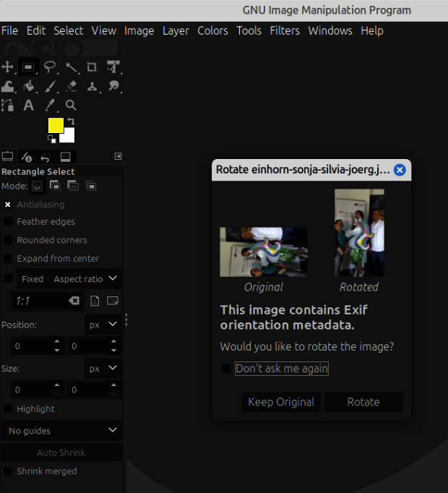Open the Edit menu

pyautogui.click(x=36, y=31)
